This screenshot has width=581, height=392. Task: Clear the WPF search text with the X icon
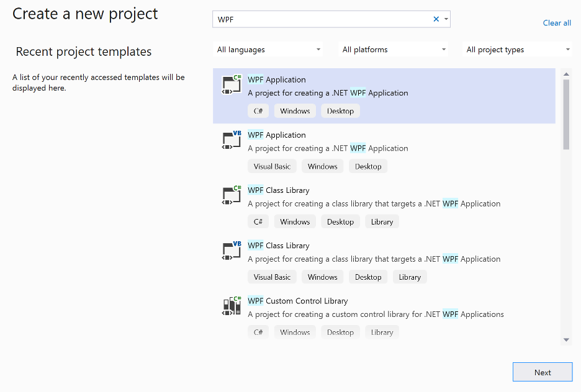click(436, 19)
